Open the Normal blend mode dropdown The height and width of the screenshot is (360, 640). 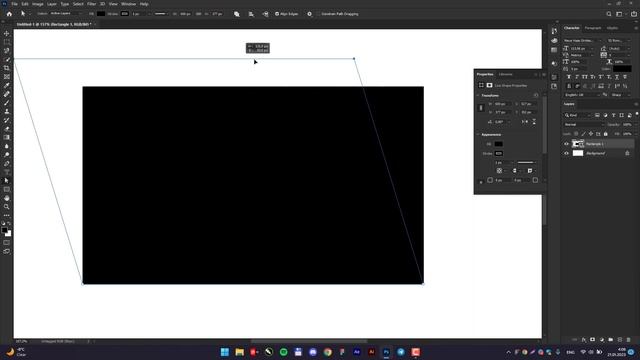click(x=584, y=124)
